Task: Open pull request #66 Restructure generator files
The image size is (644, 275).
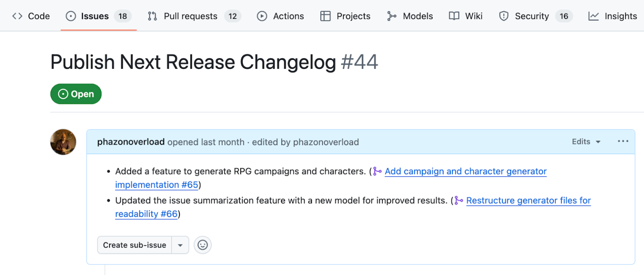Action: [528, 200]
